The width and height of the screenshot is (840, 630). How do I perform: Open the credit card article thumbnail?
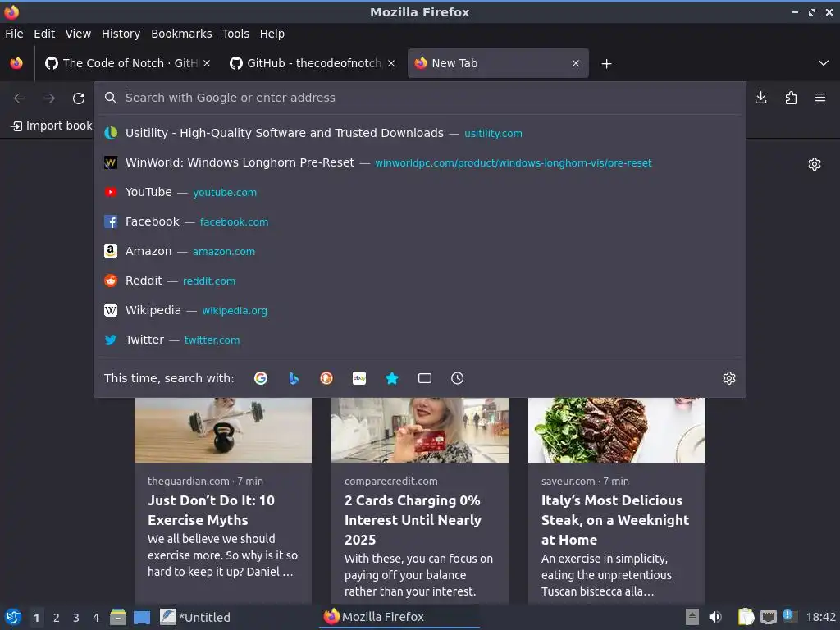click(420, 430)
